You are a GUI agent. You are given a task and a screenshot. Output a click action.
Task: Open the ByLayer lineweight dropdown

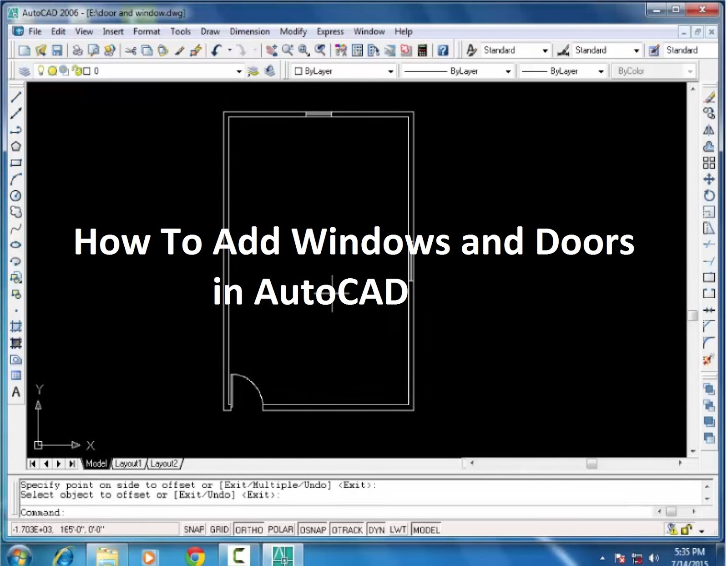click(x=601, y=71)
